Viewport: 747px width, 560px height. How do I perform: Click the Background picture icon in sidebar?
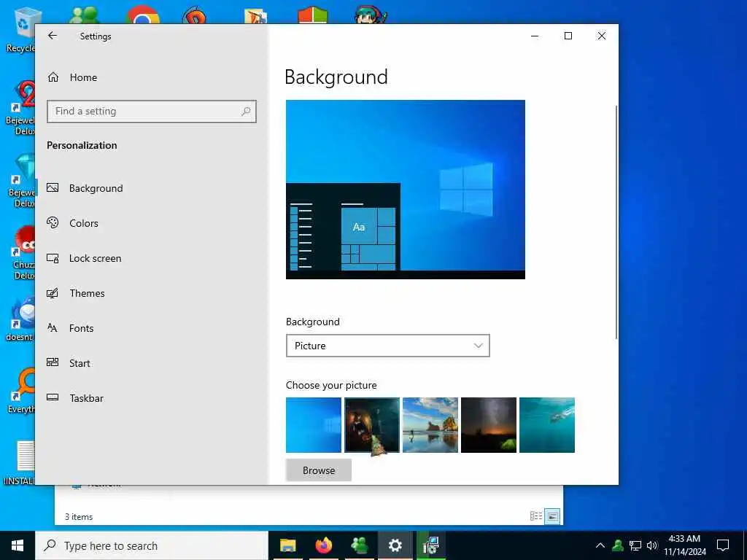pyautogui.click(x=53, y=187)
